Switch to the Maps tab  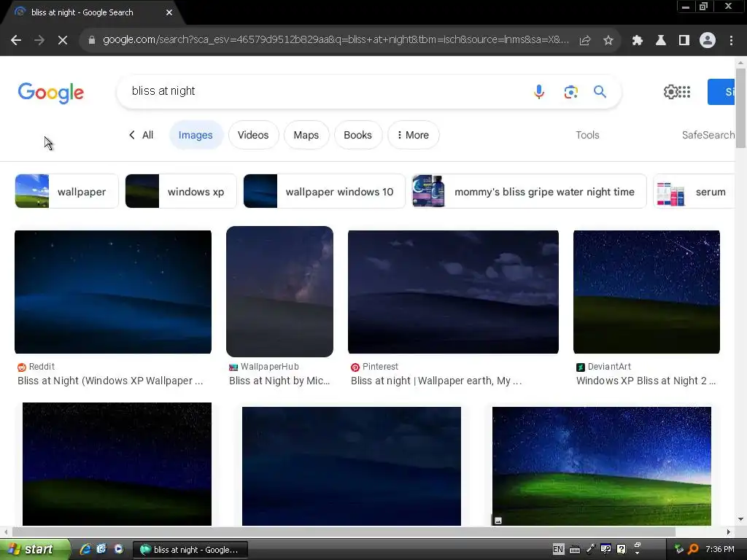click(x=306, y=135)
